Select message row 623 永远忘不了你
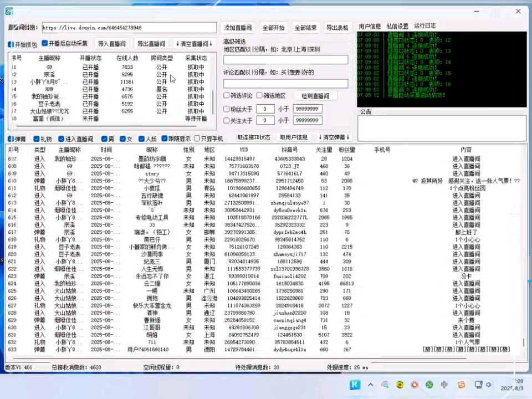Viewport: 532px width, 399px height. 264,277
